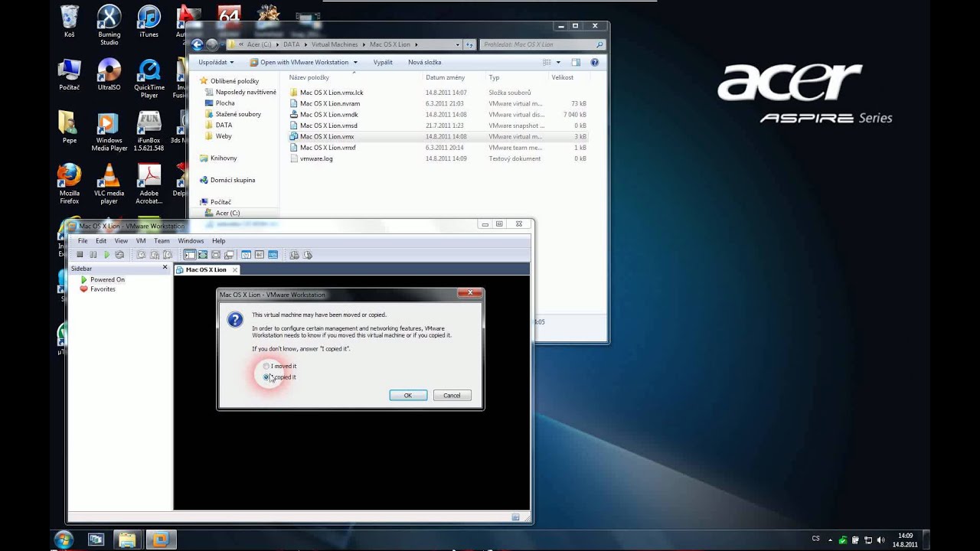The height and width of the screenshot is (551, 980).
Task: Open the View menu in VMware Workstation
Action: click(121, 240)
